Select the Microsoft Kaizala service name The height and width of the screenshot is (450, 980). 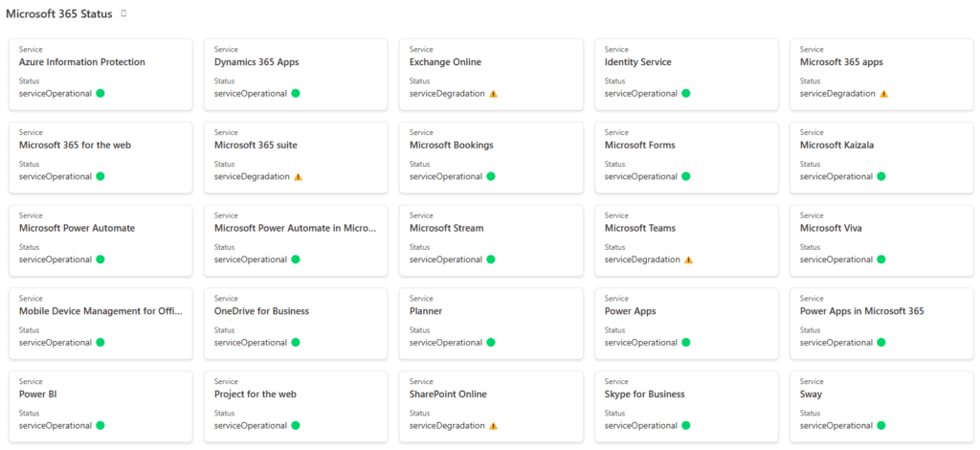(x=836, y=145)
